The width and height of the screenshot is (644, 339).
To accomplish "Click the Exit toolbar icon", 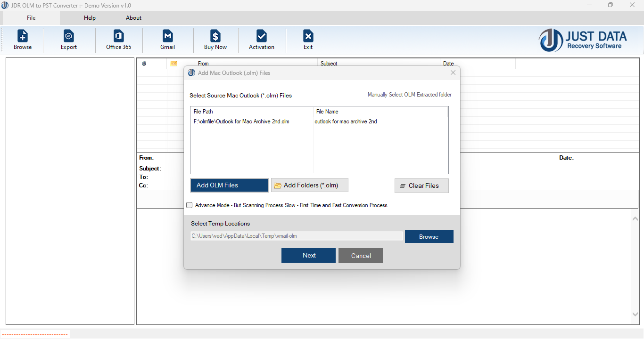I will [x=308, y=40].
